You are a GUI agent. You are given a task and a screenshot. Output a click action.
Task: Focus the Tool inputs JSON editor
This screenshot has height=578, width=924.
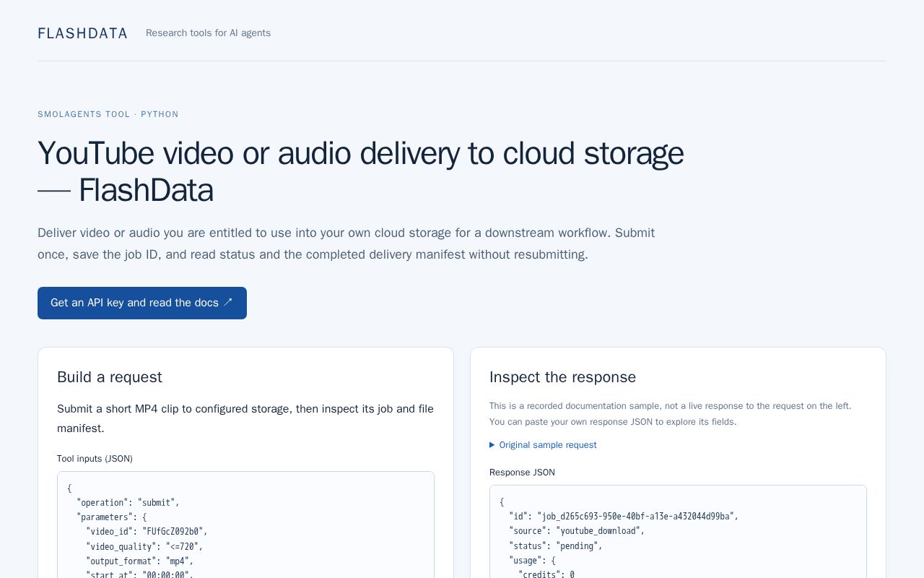click(245, 525)
